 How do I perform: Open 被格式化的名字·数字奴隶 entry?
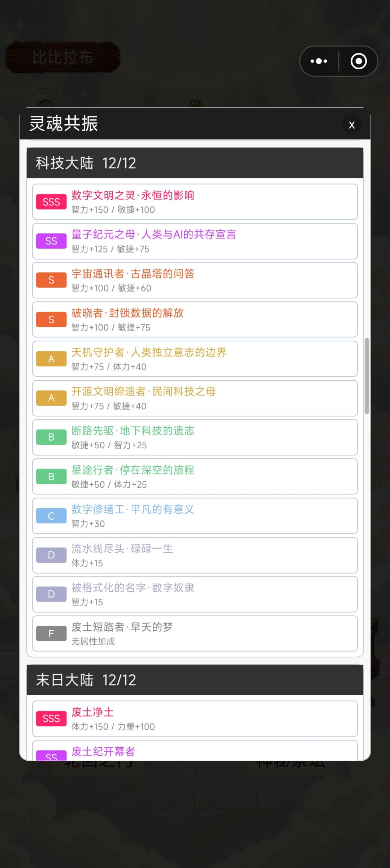pyautogui.click(x=195, y=594)
